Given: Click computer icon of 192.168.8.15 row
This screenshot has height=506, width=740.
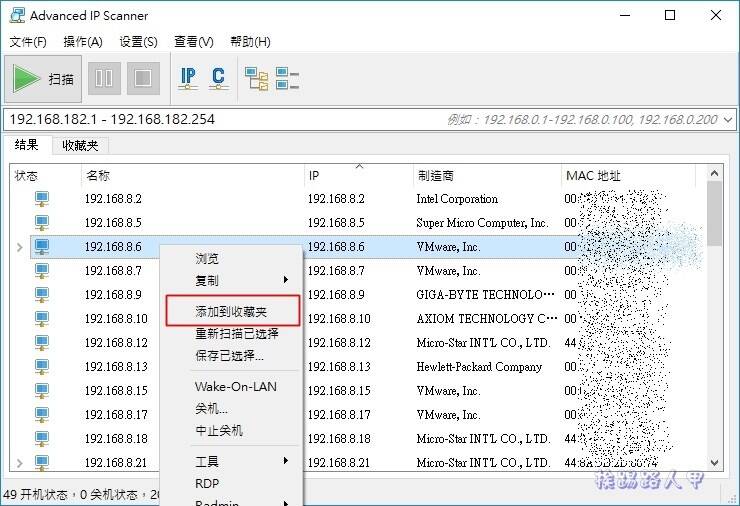Looking at the screenshot, I should 42,391.
